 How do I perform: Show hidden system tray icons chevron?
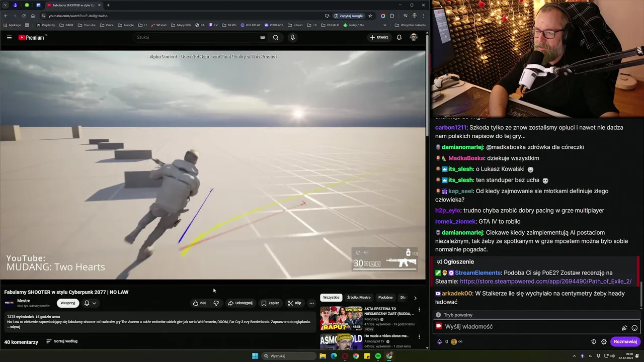tap(574, 356)
